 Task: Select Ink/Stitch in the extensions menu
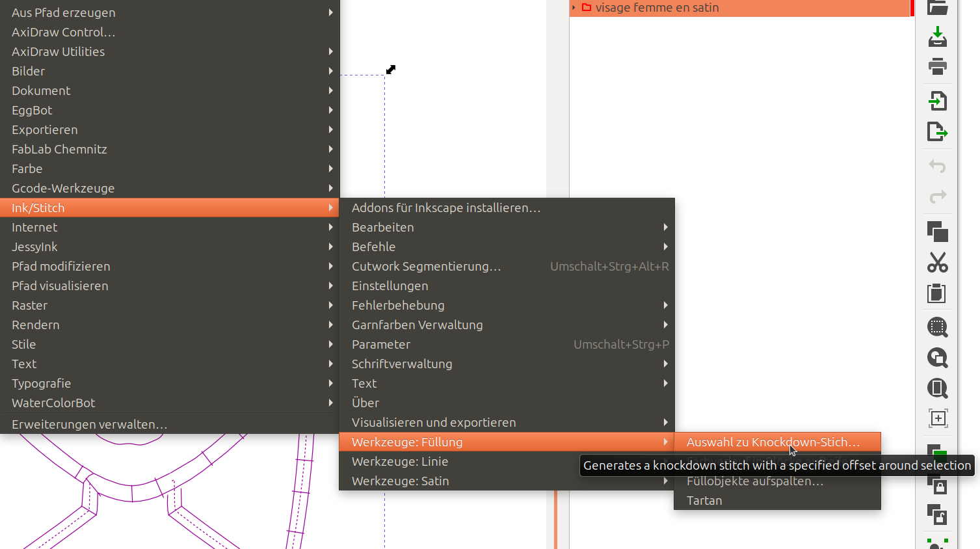pos(170,208)
